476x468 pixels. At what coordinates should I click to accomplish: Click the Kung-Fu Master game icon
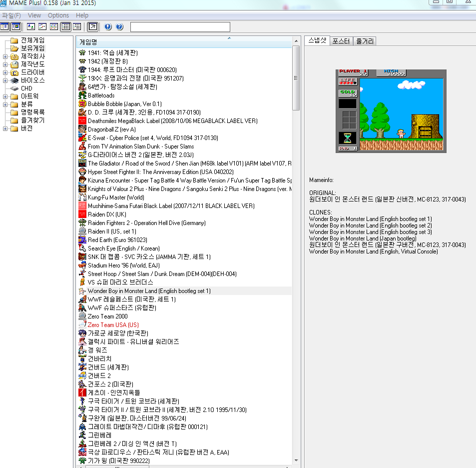click(x=82, y=197)
